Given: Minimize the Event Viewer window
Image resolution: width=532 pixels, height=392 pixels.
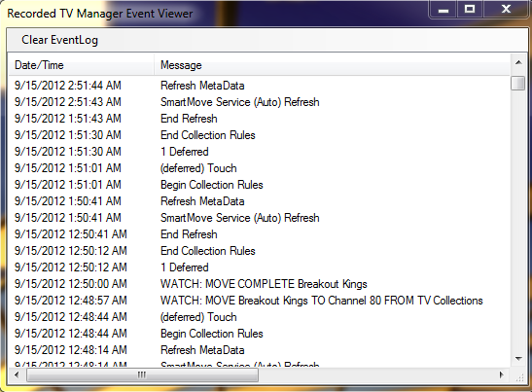Looking at the screenshot, I should [x=443, y=10].
